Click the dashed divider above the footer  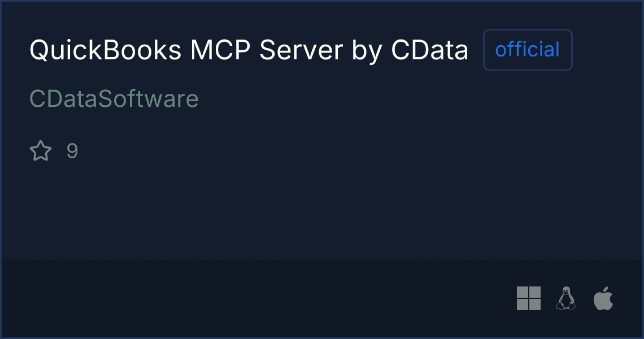click(x=322, y=258)
